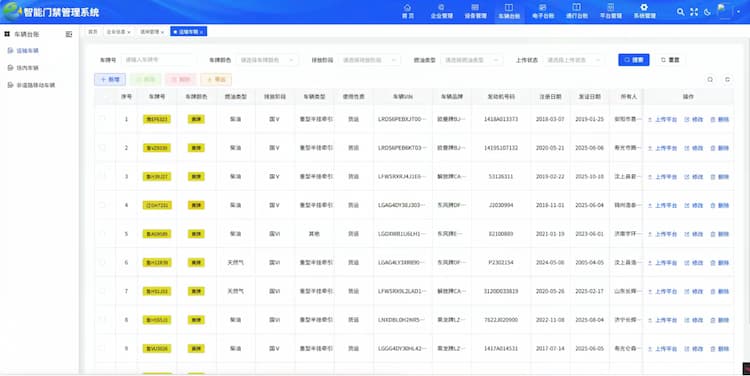Click the 重置 reset button
The image size is (750, 376).
coord(670,60)
